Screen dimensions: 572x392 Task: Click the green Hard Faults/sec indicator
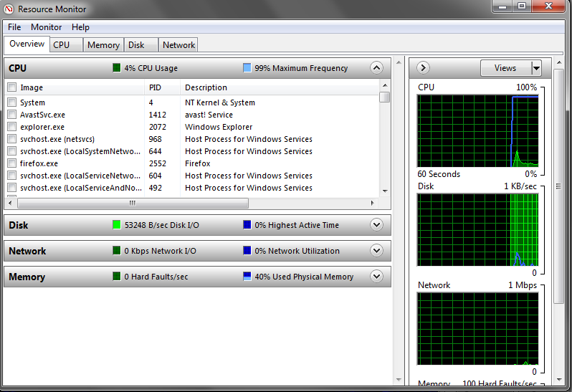click(116, 277)
